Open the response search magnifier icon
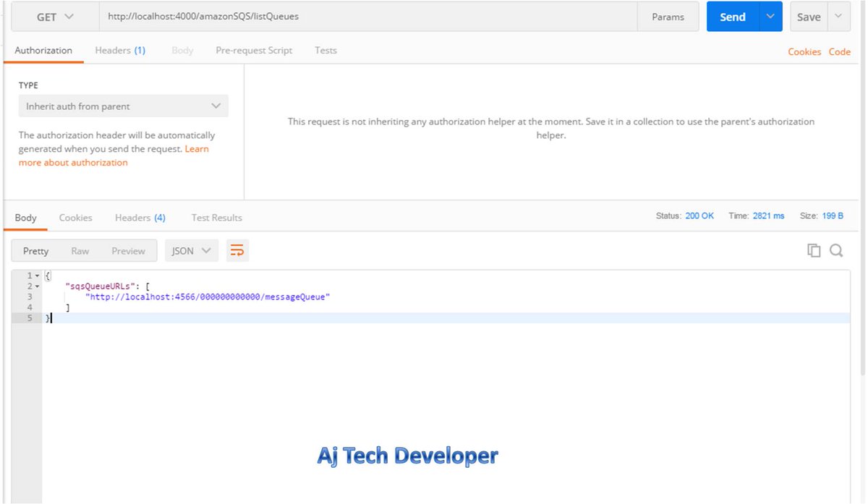 tap(836, 250)
